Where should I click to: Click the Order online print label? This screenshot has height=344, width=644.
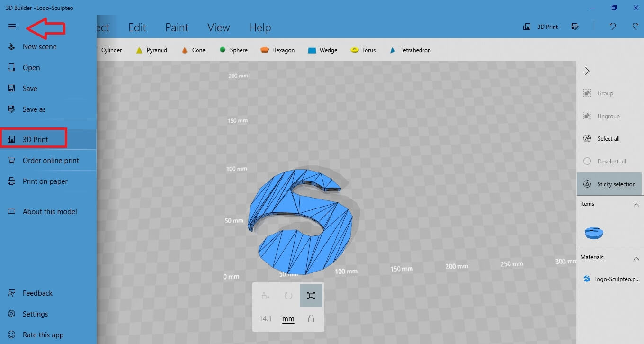(x=51, y=161)
